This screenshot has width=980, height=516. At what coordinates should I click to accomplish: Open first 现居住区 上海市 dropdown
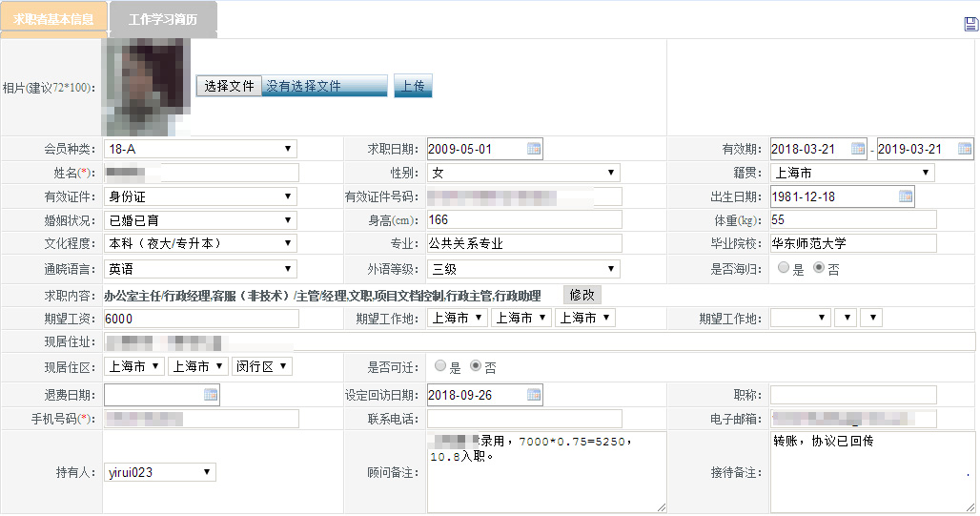[x=133, y=366]
